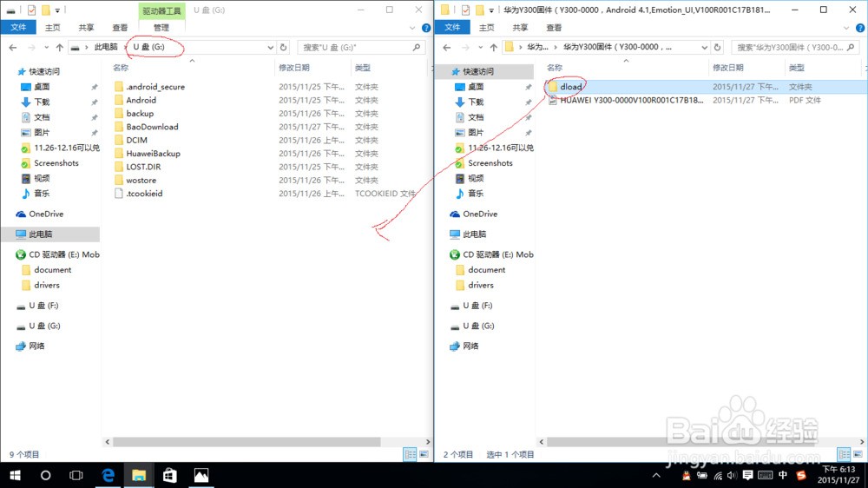Refresh the left U盘 (G:) window

[284, 48]
